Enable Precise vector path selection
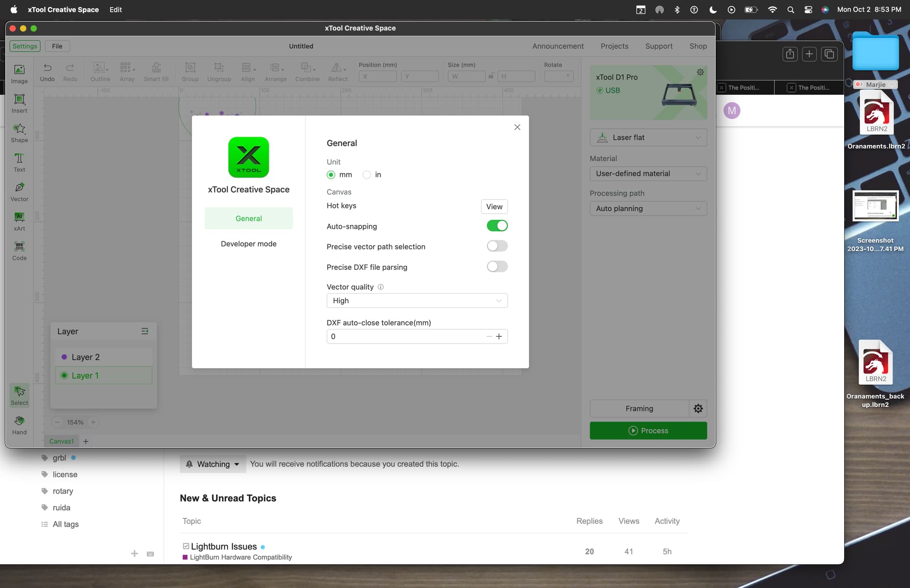Screen dimensions: 910x588 point(497,246)
